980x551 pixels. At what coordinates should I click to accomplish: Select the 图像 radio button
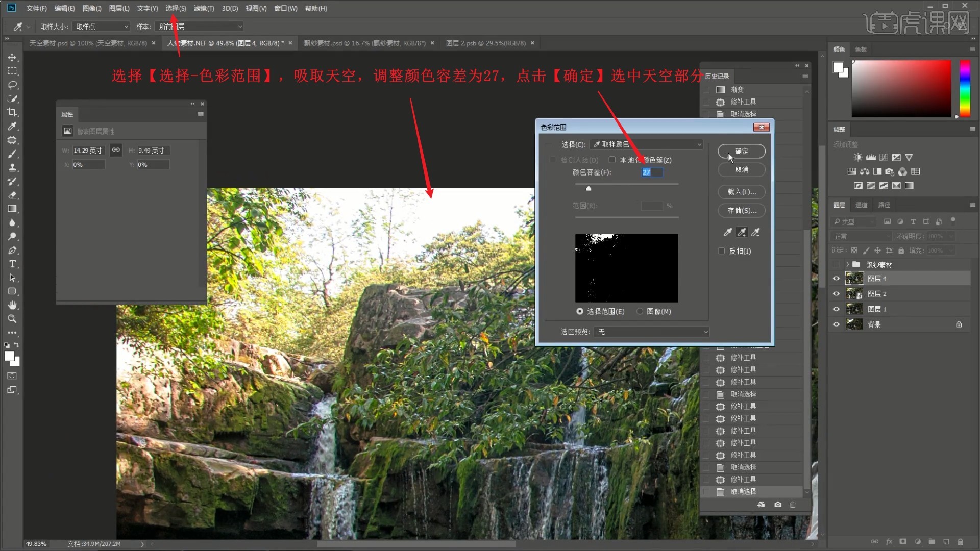(x=640, y=311)
